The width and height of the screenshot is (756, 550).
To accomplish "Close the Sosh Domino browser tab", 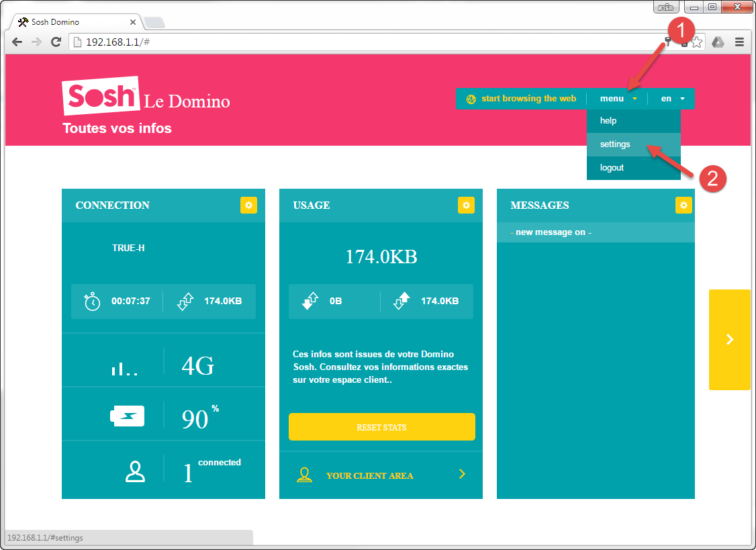I will pos(133,22).
